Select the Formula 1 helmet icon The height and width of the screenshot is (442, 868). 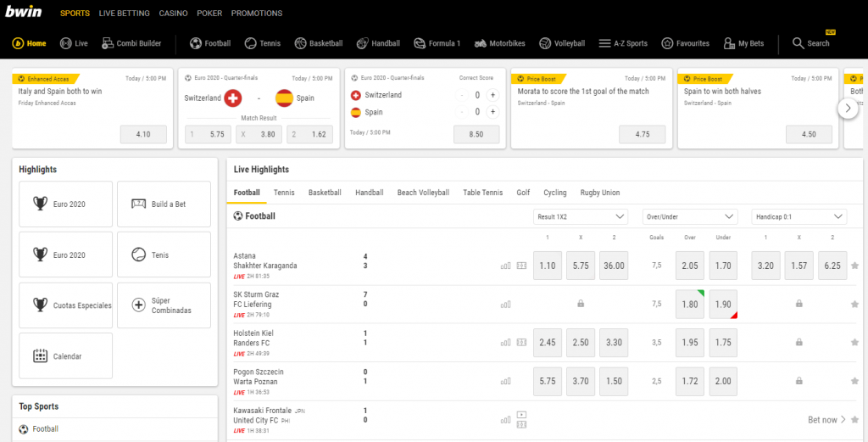click(420, 43)
